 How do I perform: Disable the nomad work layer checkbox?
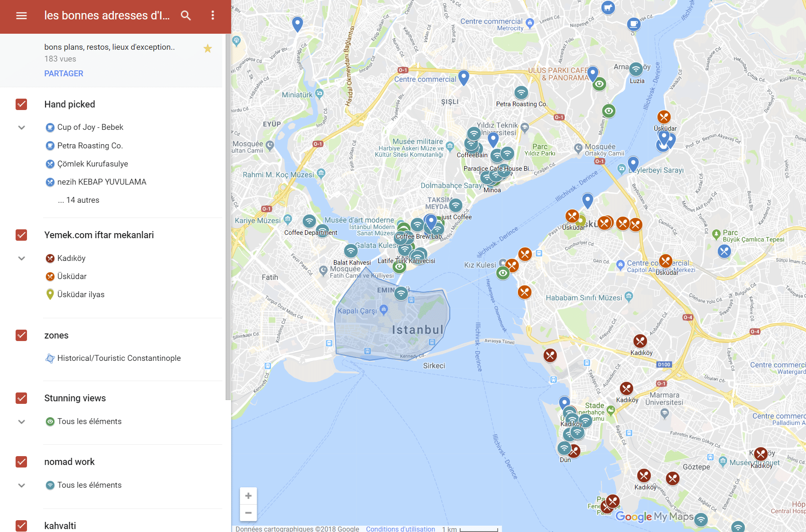(x=22, y=462)
